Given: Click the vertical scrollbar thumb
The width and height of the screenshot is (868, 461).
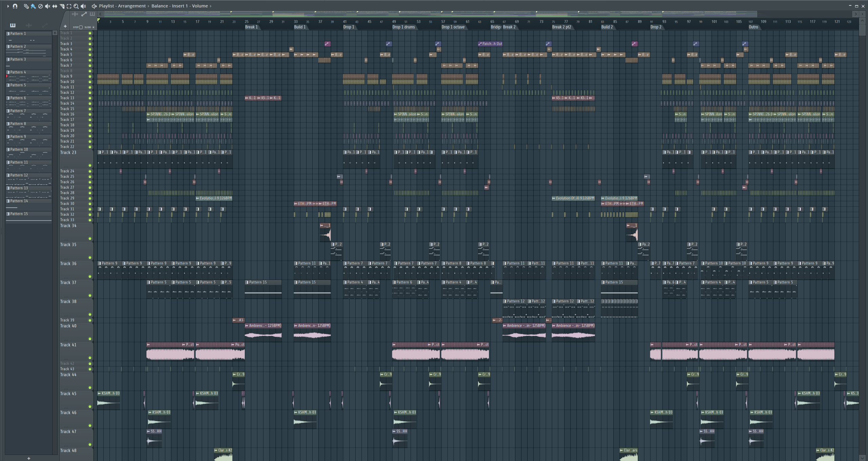Looking at the screenshot, I should coord(863,30).
